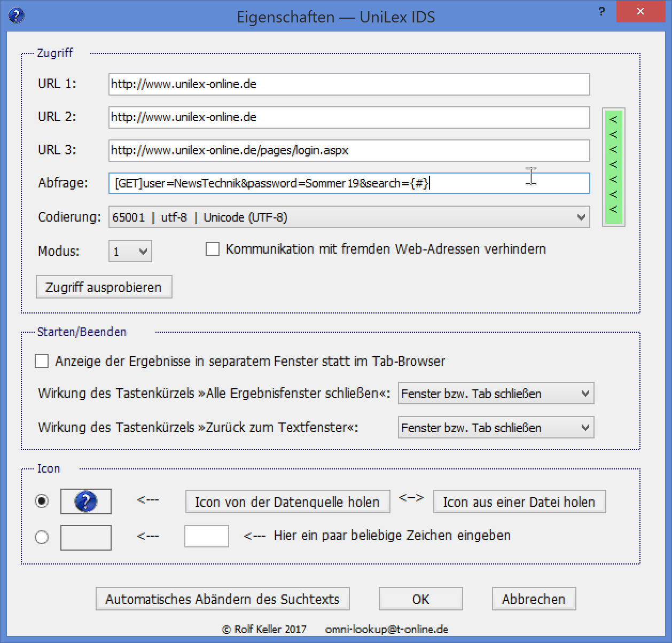Enable Kommunikation mit fremden Web-Adressen verhindern checkbox

click(213, 249)
